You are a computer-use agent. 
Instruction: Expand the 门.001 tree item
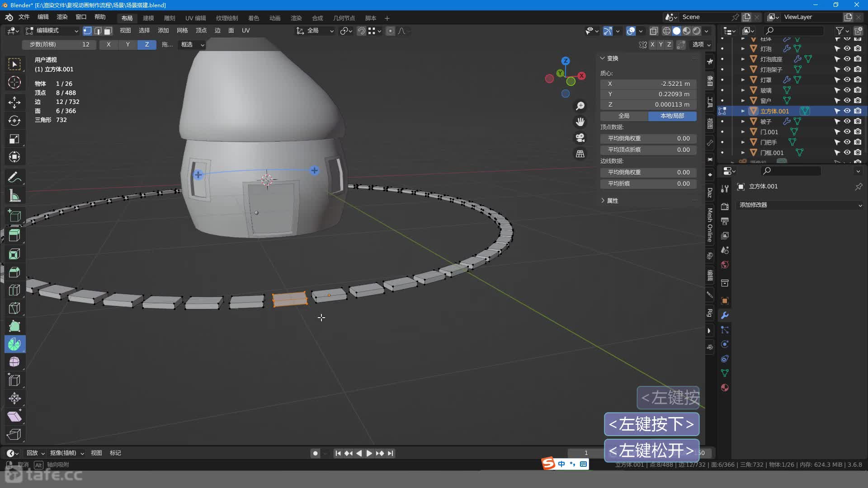point(742,132)
